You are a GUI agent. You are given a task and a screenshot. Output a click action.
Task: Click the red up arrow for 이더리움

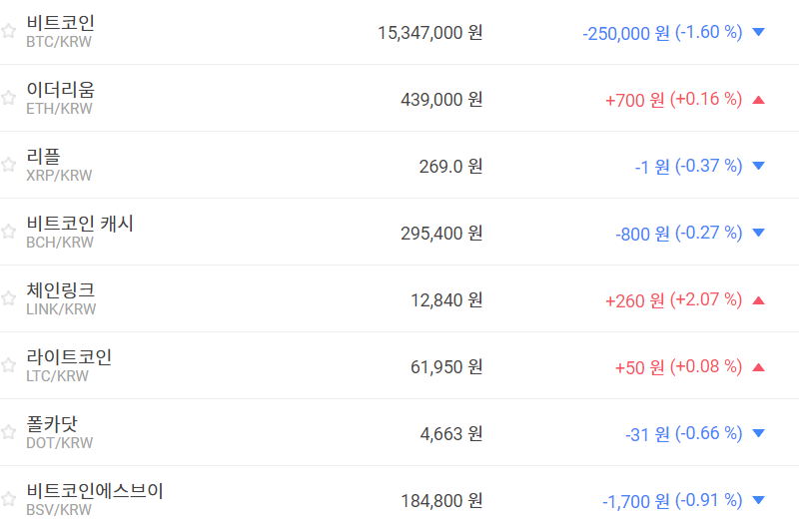758,99
